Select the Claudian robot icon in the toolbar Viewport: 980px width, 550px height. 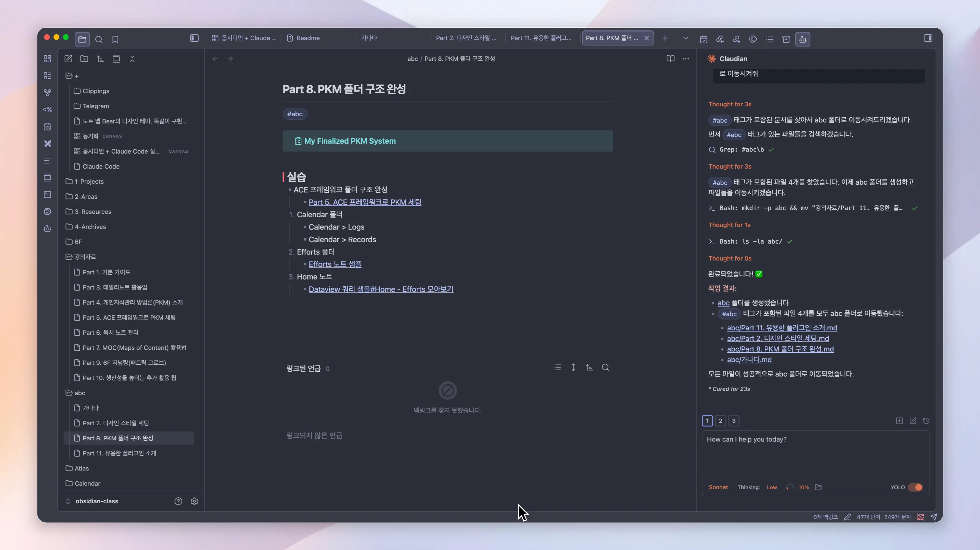(803, 39)
